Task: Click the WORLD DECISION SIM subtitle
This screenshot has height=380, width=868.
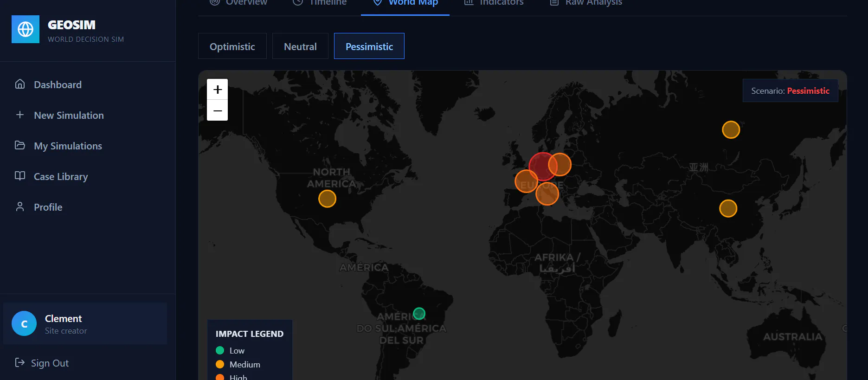Action: (86, 39)
